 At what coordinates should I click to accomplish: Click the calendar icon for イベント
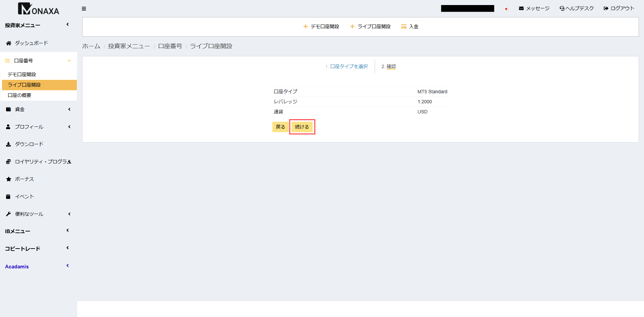[8, 197]
